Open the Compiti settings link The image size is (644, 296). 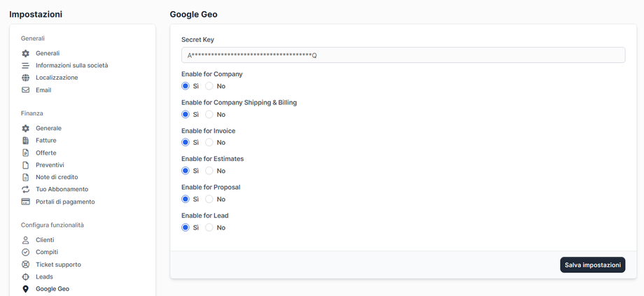pos(47,252)
